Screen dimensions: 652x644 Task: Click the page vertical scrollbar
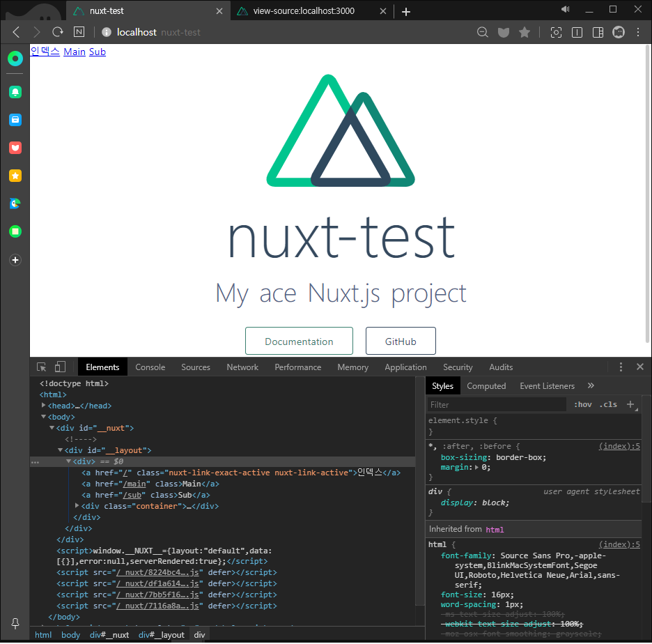[647, 194]
